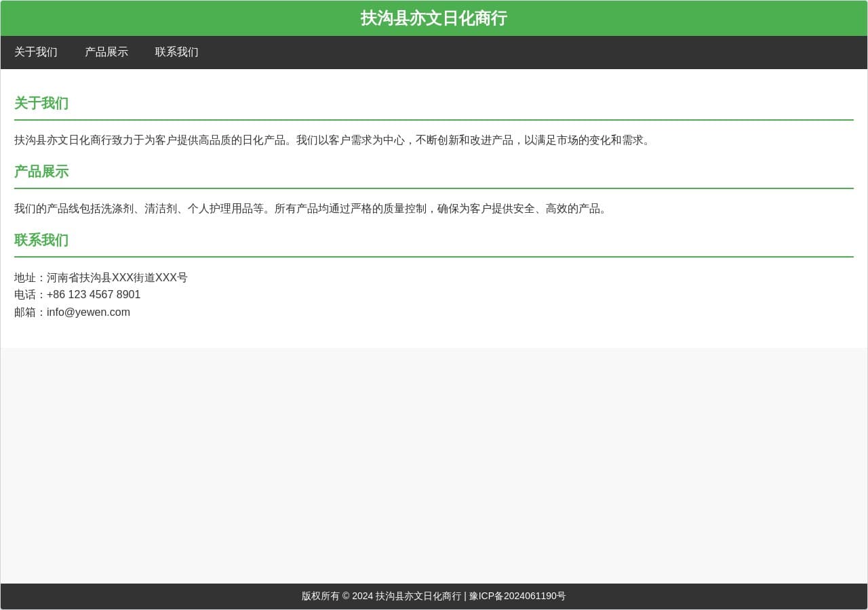Open the 产品展示 navigation link
868x610 pixels.
click(x=106, y=52)
